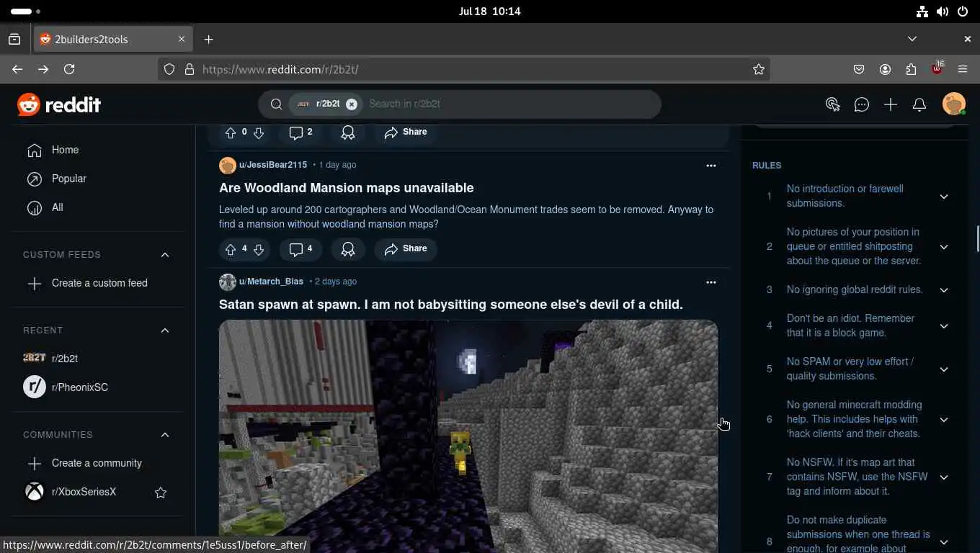Open the power menu icon
The image size is (980, 553).
[963, 12]
